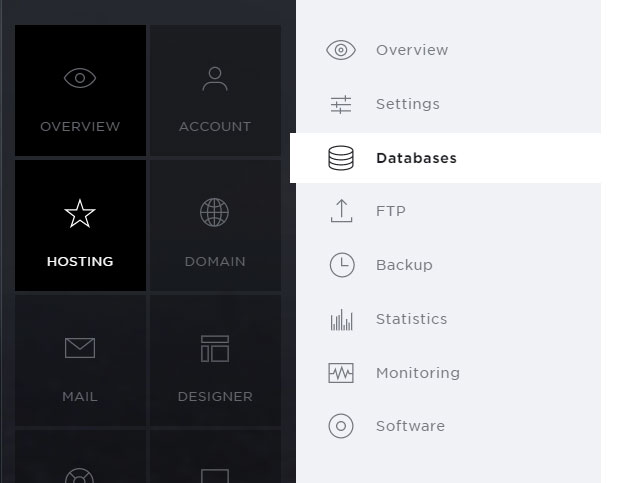Select the Databases menu entry

coord(445,158)
